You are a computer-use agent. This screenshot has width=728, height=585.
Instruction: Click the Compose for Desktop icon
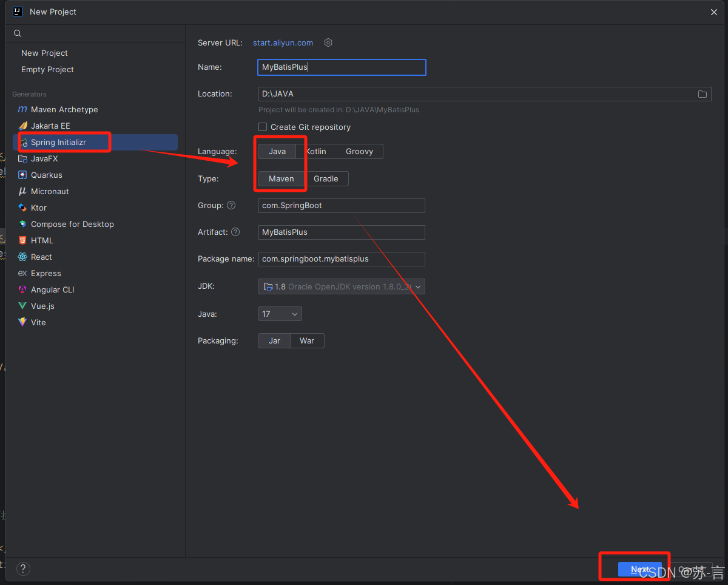tap(22, 224)
